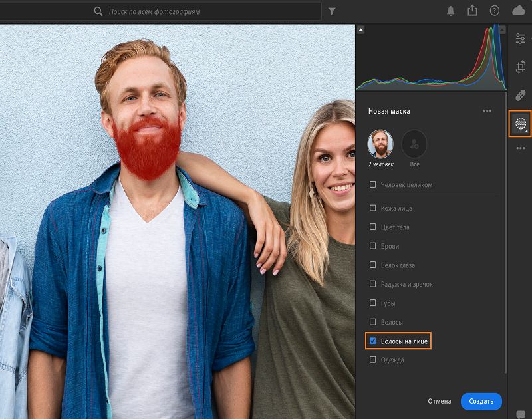The height and width of the screenshot is (419, 532).
Task: Click the Создать button
Action: (481, 401)
